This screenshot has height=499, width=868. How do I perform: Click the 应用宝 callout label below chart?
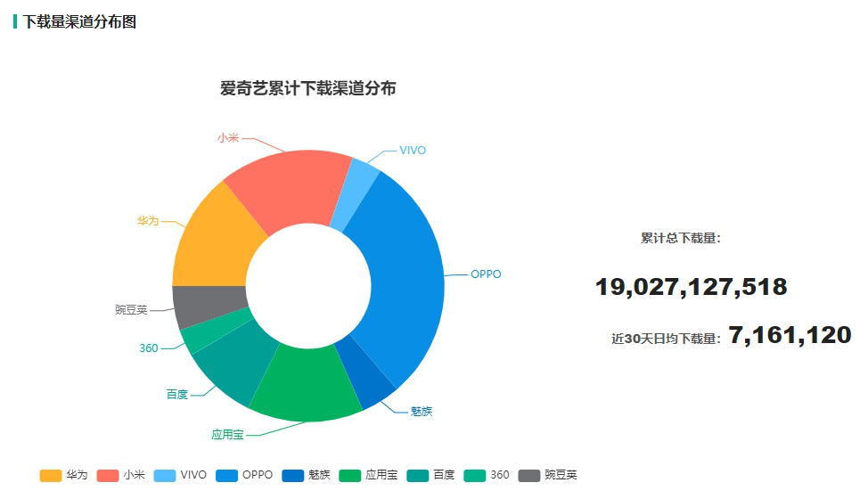coord(227,435)
